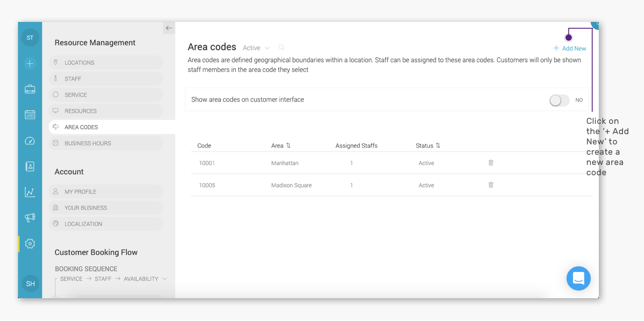Open the Resources menu item

pos(106,111)
